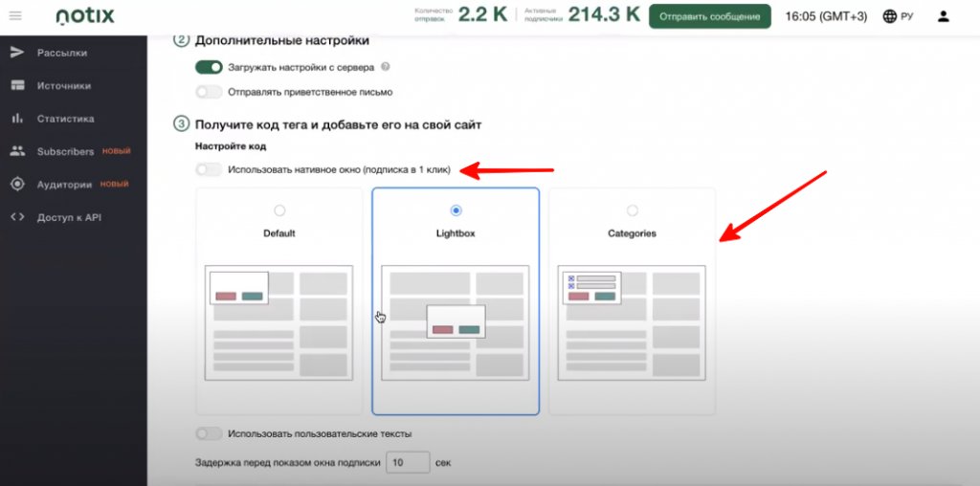Open the hamburger menu icon

click(15, 16)
